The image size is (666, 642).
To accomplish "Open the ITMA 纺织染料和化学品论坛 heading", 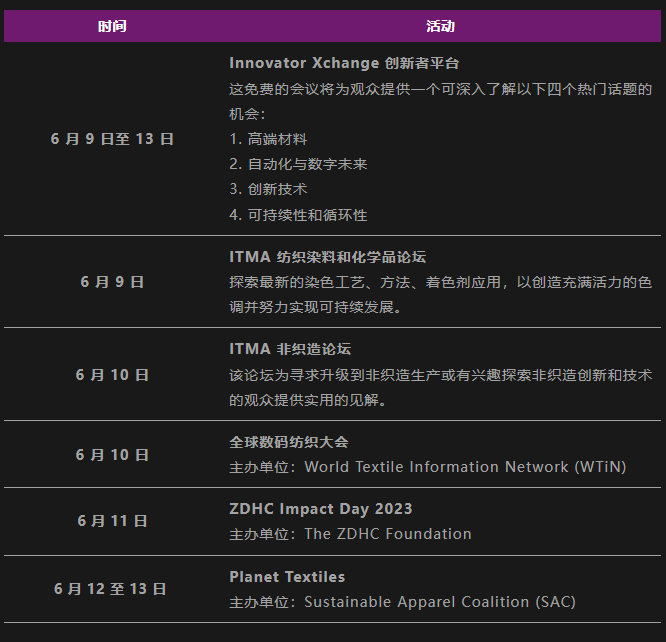I will point(327,257).
